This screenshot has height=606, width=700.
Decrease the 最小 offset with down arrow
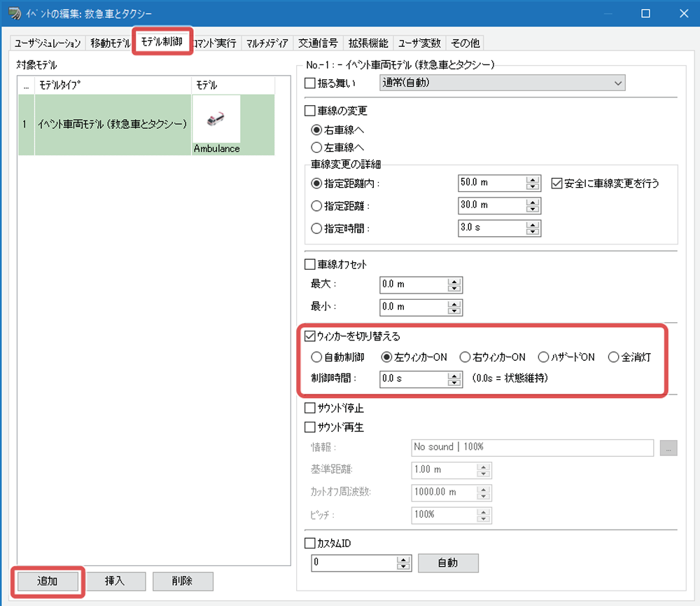[454, 310]
